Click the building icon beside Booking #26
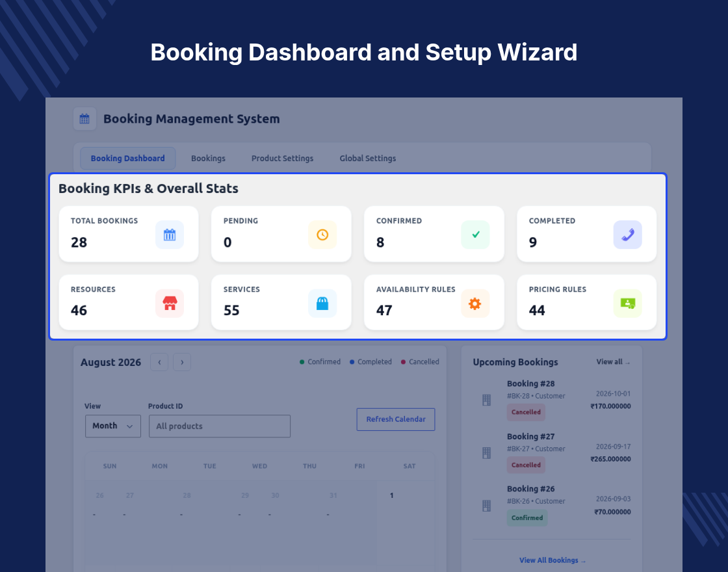The width and height of the screenshot is (728, 572). coord(486,506)
